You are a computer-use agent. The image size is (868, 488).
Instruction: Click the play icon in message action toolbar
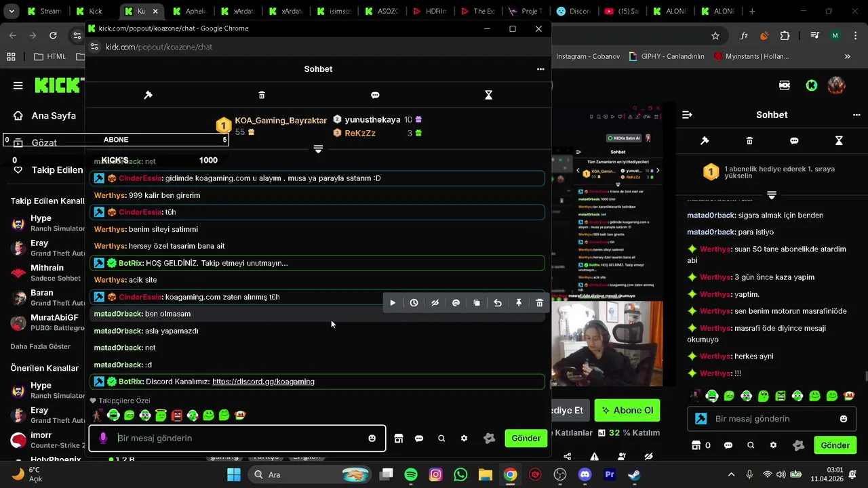(x=393, y=303)
